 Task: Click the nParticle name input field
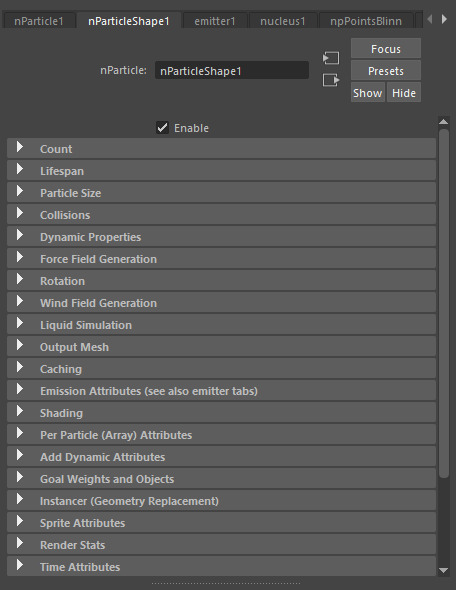point(232,70)
